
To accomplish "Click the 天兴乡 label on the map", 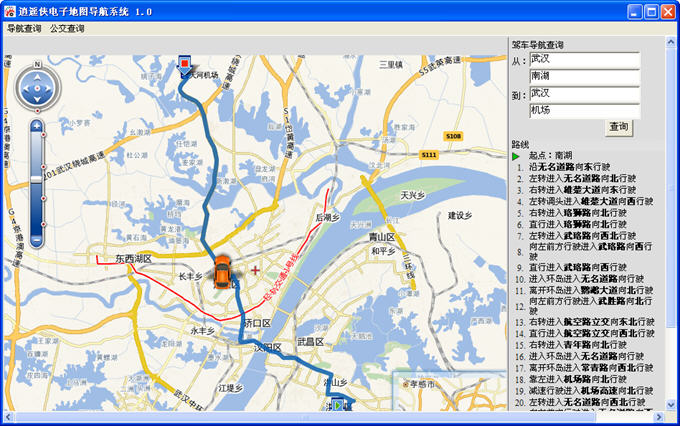I will pos(412,196).
